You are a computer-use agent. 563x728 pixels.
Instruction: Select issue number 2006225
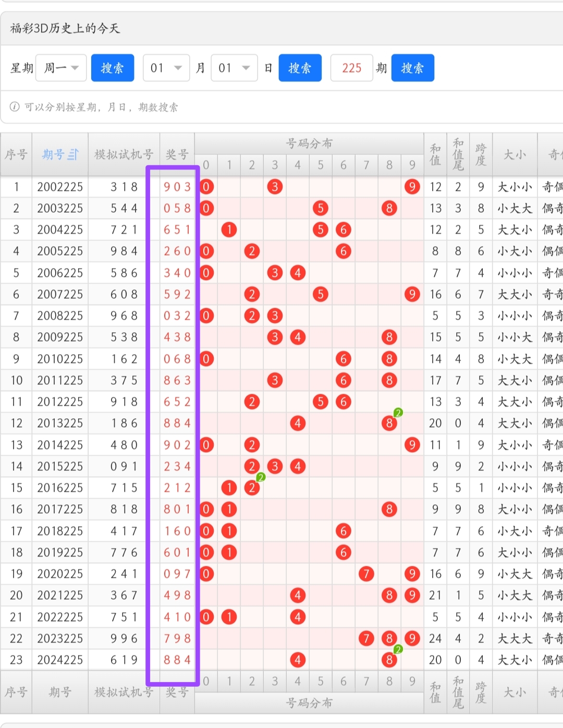(60, 273)
